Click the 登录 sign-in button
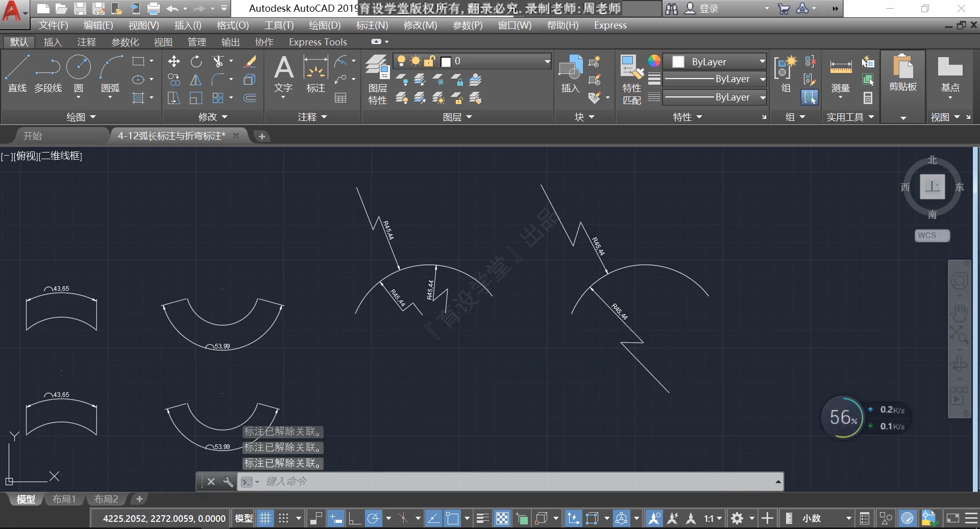Screen dimensions: 980x529 pyautogui.click(x=702, y=8)
